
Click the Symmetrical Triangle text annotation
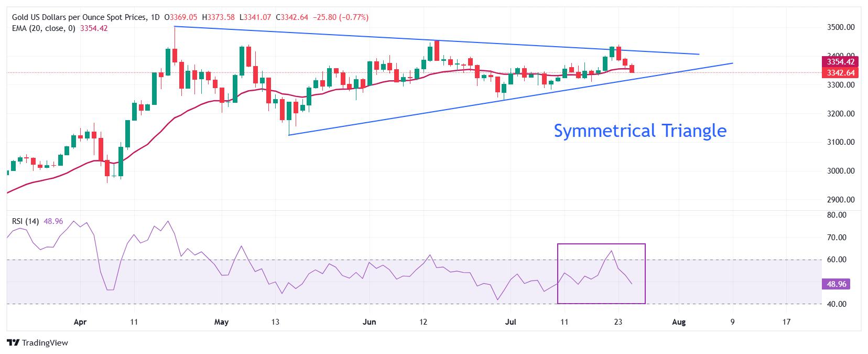coord(640,131)
